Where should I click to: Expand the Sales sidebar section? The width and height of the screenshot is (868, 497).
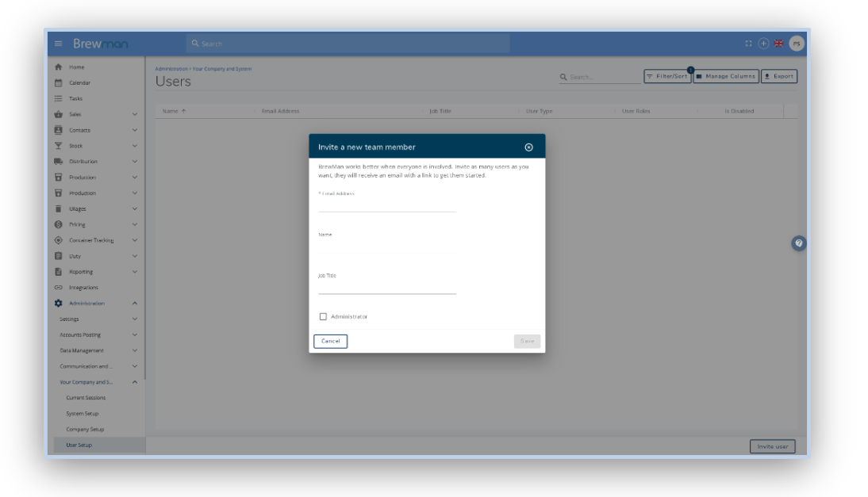[134, 114]
